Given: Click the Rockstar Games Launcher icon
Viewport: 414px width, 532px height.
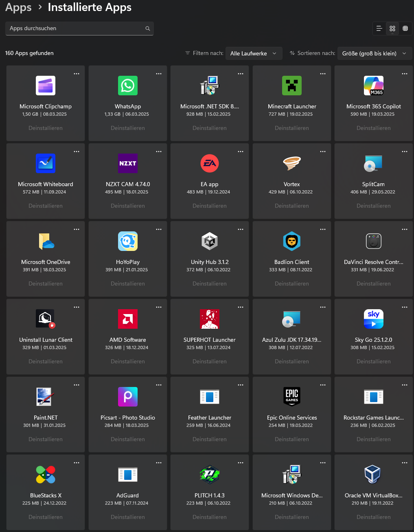Looking at the screenshot, I should 374,397.
